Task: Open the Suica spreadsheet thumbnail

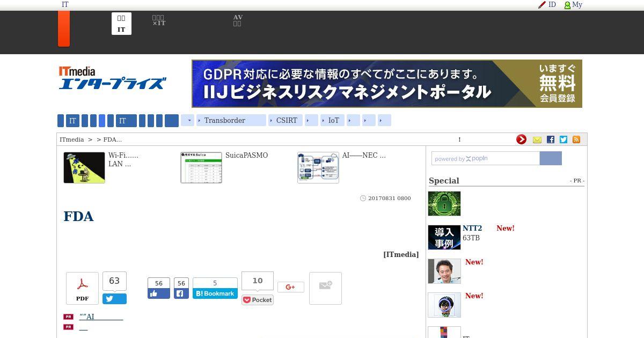Action: pos(201,167)
